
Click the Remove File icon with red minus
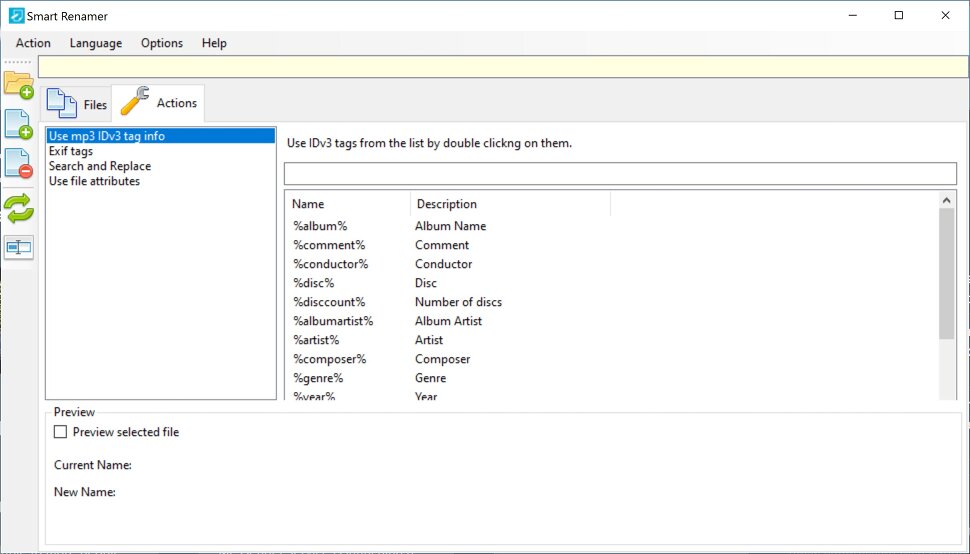(x=19, y=163)
